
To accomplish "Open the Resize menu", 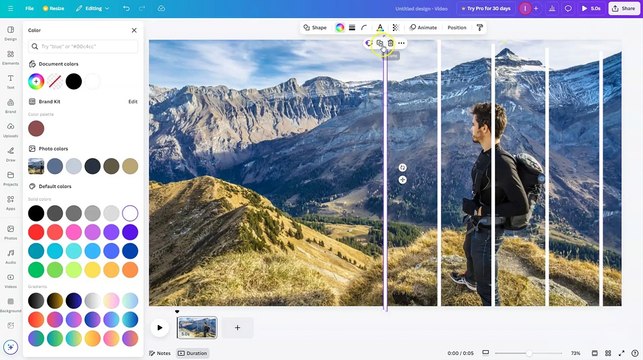I will [x=54, y=8].
